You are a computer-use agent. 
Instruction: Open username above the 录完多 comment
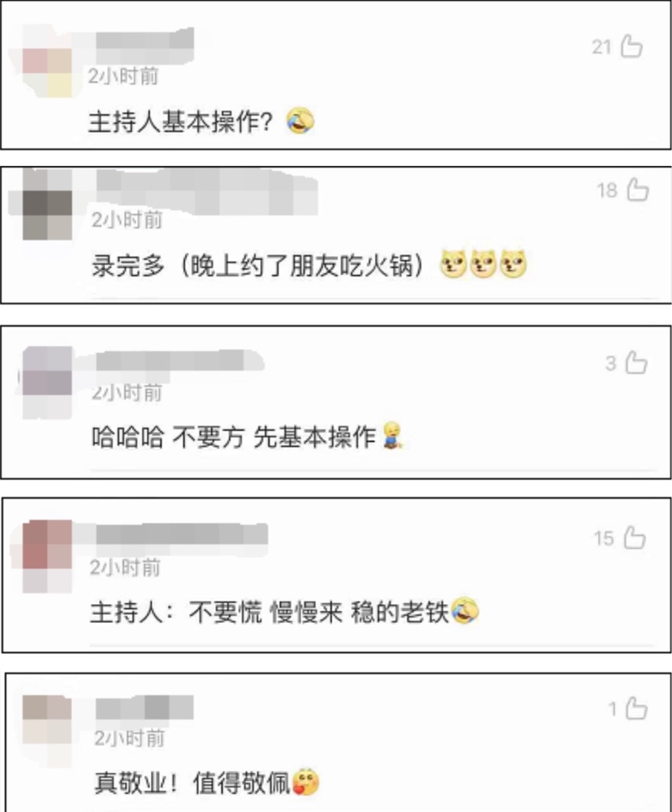coord(207,191)
